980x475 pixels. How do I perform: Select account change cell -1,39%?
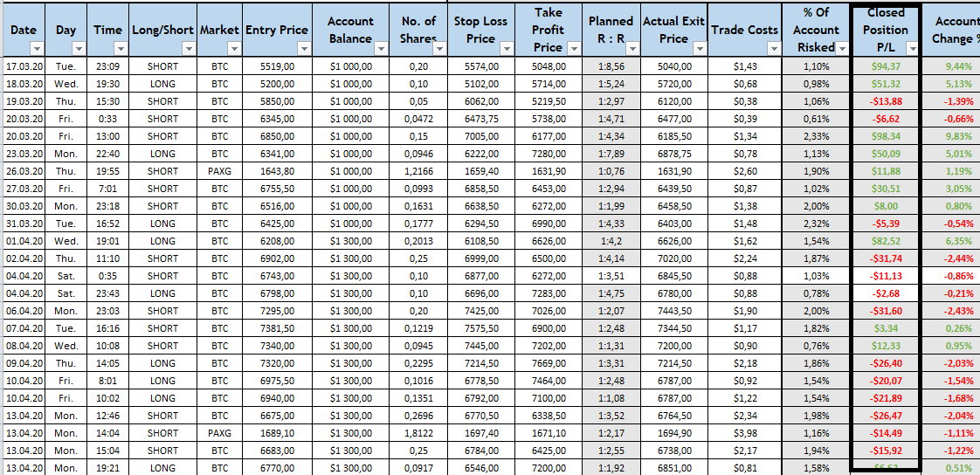pyautogui.click(x=950, y=101)
